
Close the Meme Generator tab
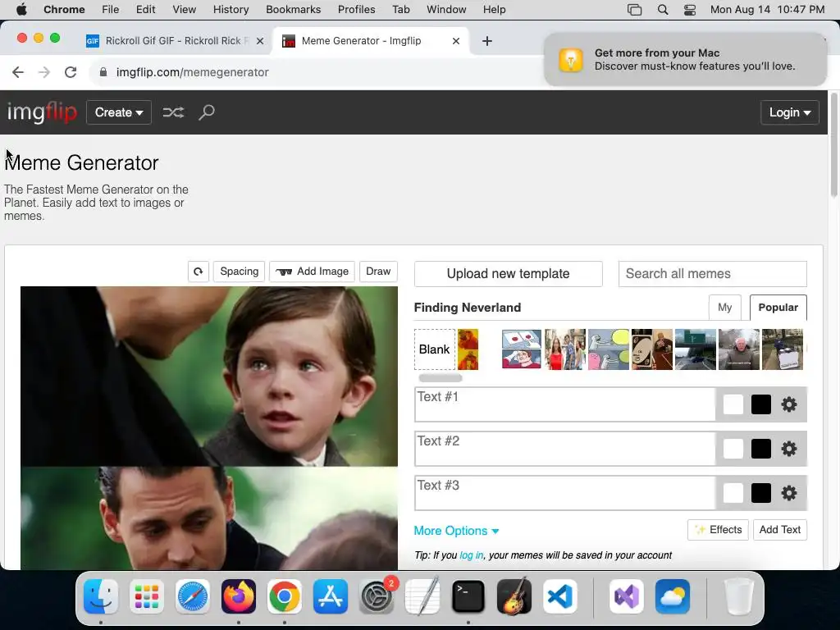click(x=456, y=41)
